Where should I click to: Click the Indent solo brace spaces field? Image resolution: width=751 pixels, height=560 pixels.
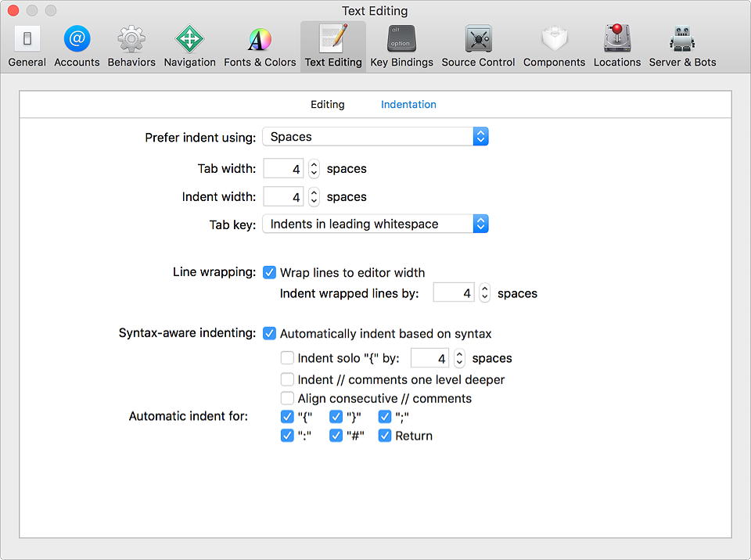[x=429, y=358]
